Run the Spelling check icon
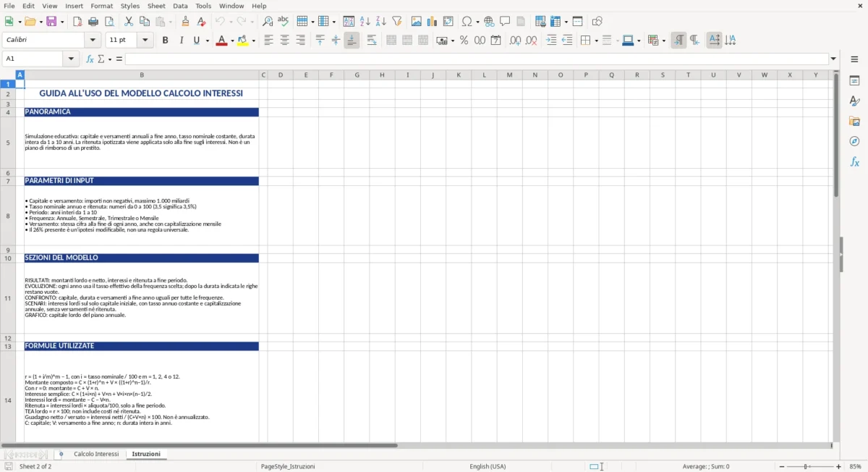This screenshot has height=472, width=868. pos(283,22)
